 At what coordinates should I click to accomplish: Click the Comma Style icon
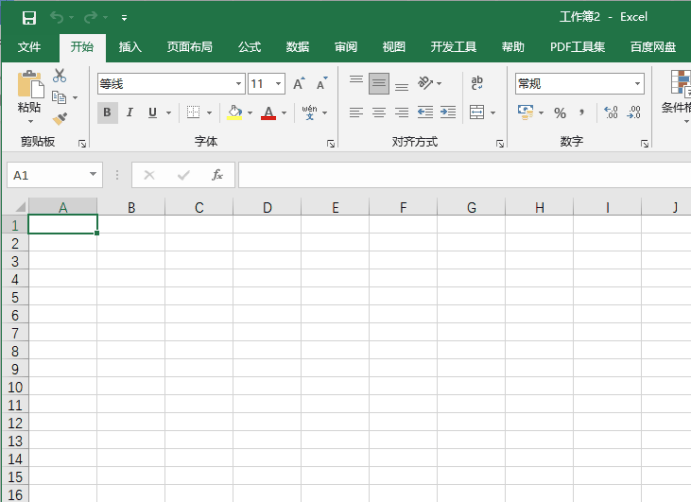tap(582, 112)
